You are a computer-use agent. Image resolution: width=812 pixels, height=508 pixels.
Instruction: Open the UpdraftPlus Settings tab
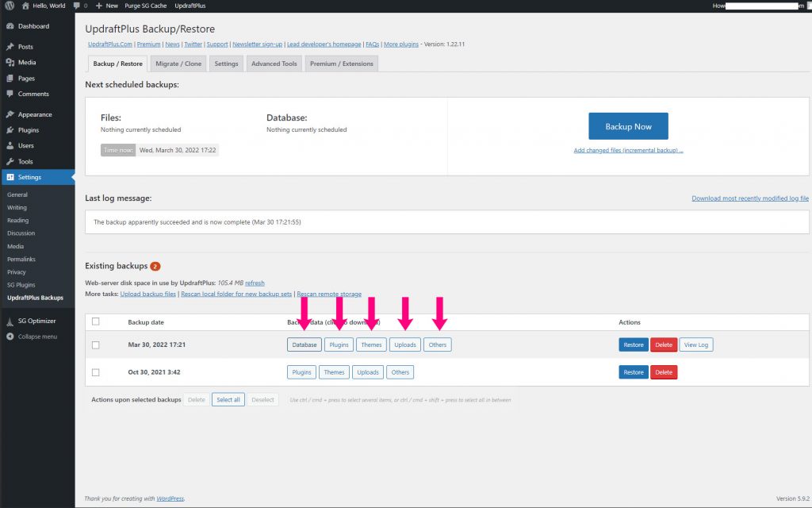click(226, 63)
